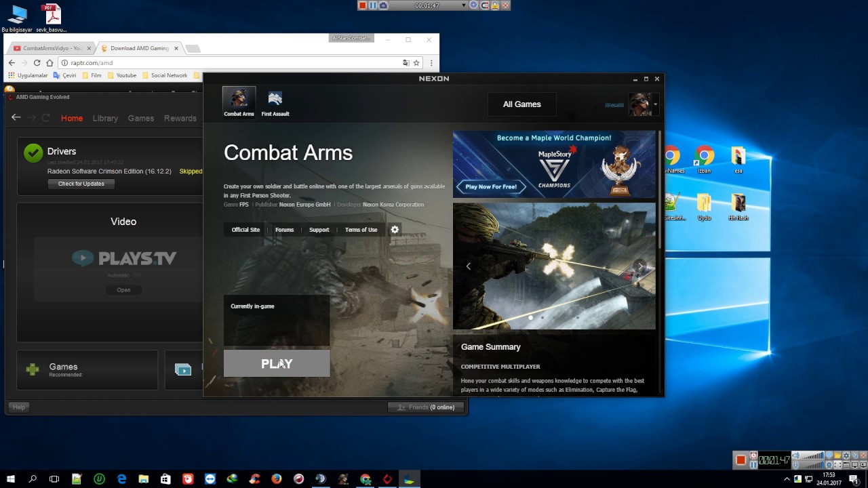Toggle the lock icon in recorder bar
The image size is (868, 488).
click(x=495, y=5)
